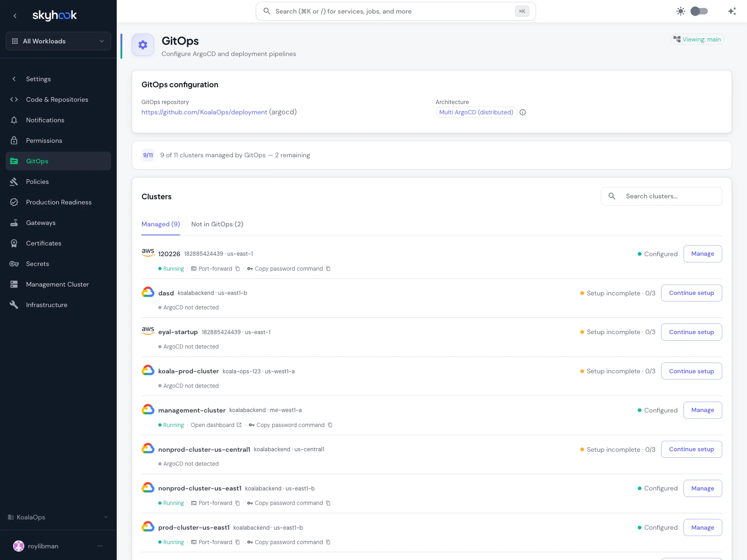
Task: Toggle dark mode switch
Action: [x=699, y=11]
